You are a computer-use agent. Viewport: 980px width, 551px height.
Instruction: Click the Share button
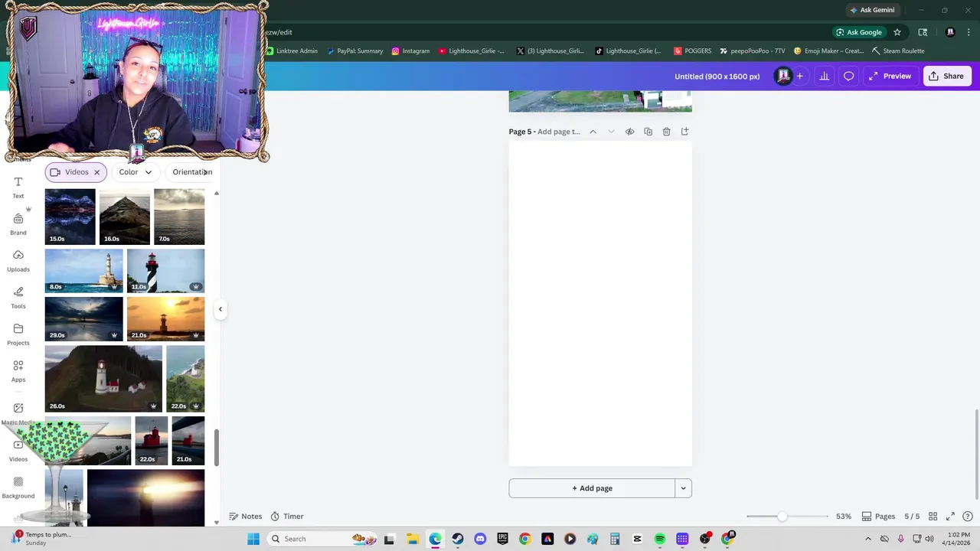pyautogui.click(x=946, y=76)
